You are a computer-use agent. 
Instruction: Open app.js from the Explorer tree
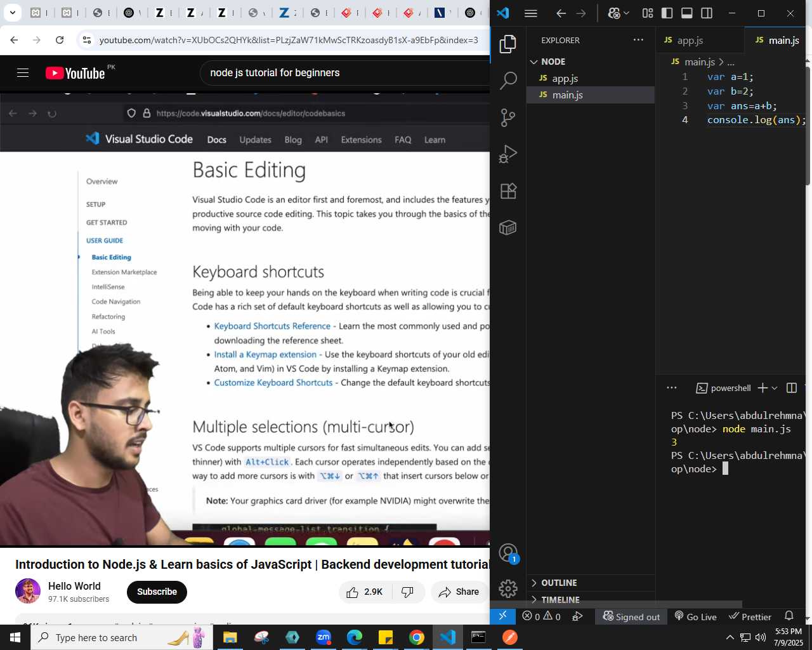coord(591,78)
